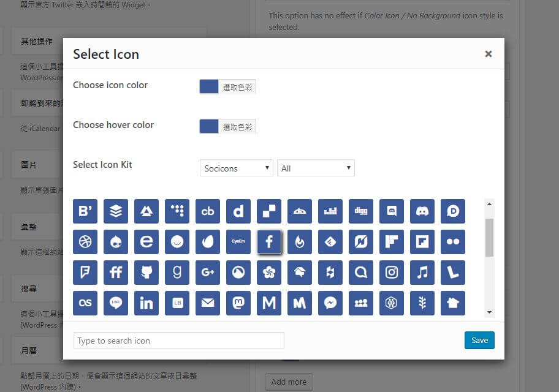This screenshot has height=392, width=559.
Task: Select the Drupal droplet icon
Action: click(x=116, y=242)
